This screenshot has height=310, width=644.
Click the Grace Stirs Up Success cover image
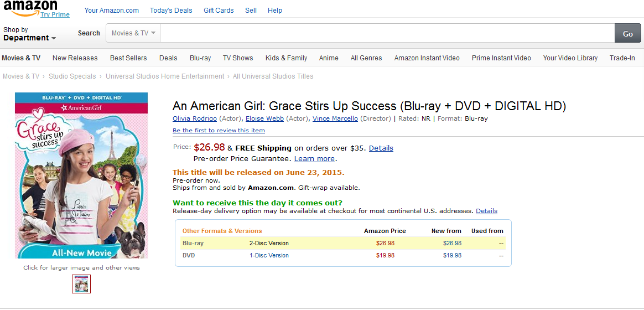[81, 175]
